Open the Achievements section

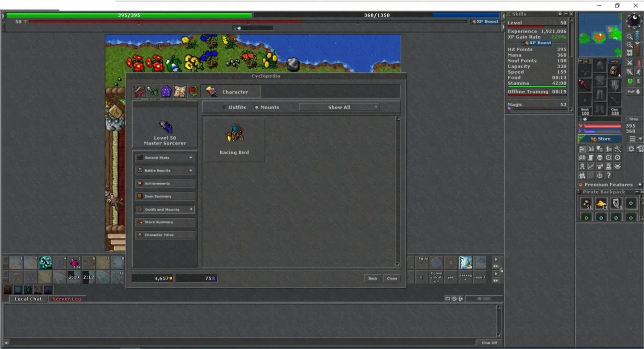click(x=165, y=183)
